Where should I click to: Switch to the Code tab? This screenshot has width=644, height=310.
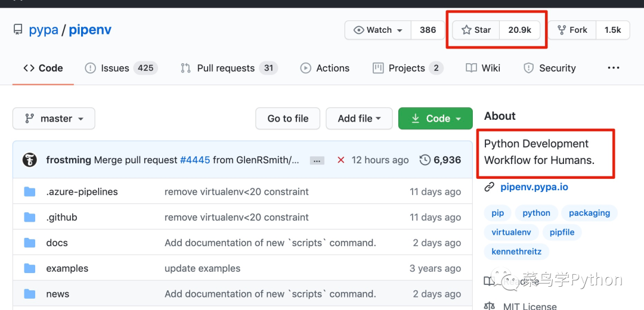[43, 68]
